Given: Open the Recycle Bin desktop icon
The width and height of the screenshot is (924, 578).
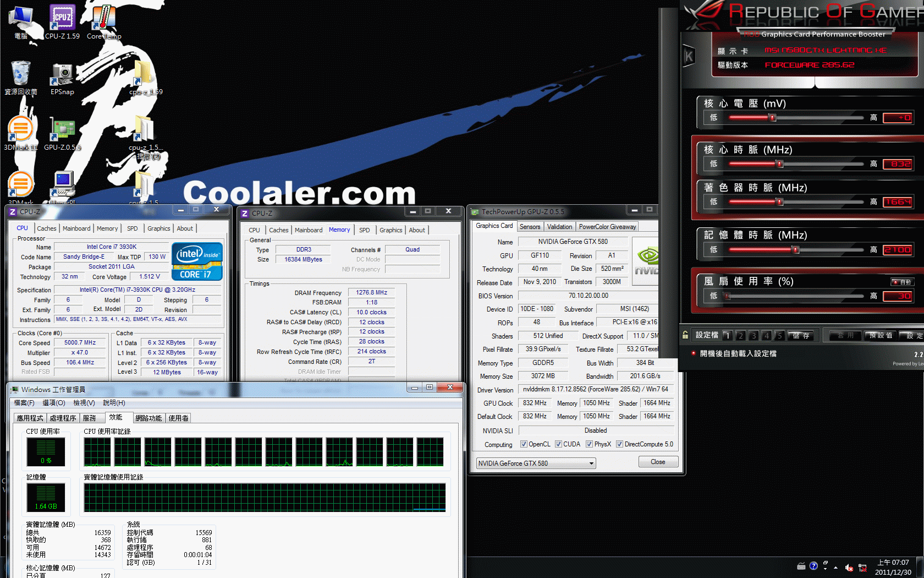Looking at the screenshot, I should click(21, 78).
